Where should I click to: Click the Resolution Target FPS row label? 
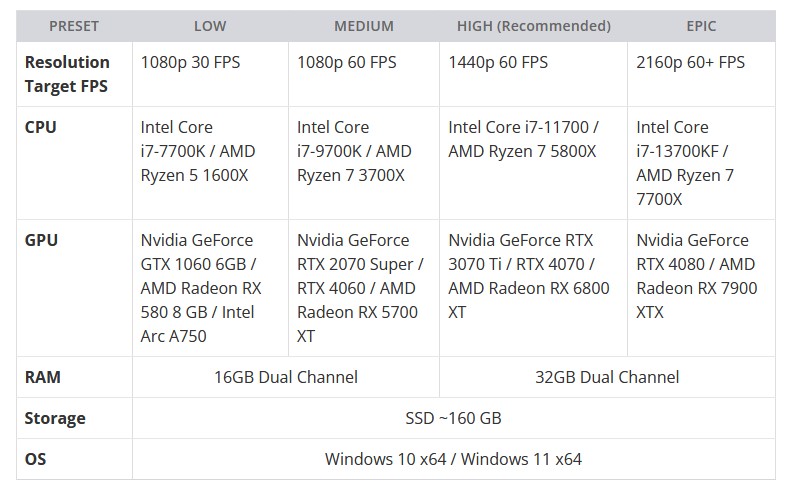click(67, 74)
